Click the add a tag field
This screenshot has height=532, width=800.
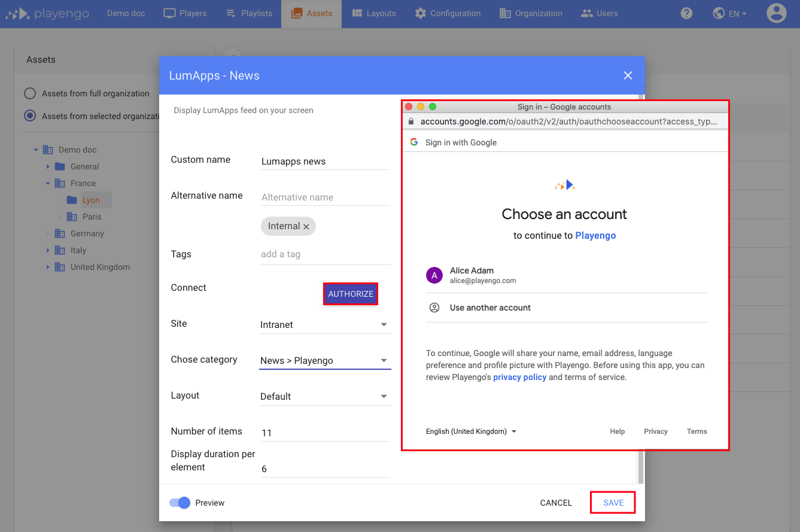point(326,254)
